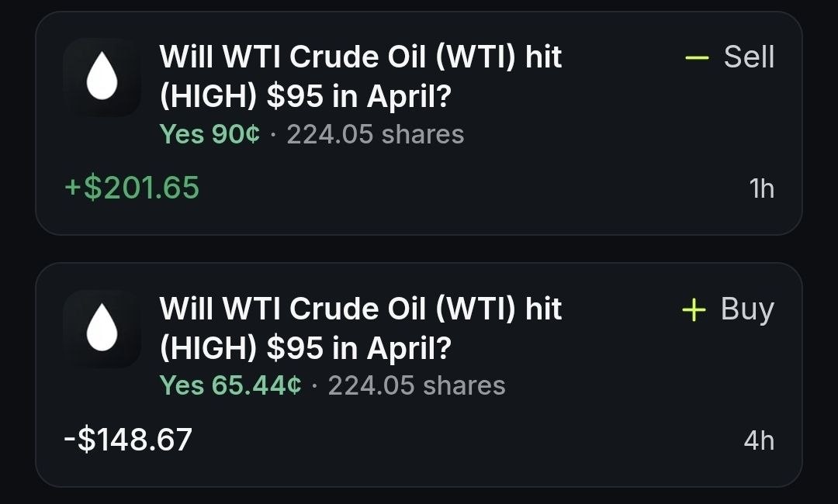Click "(HIGH) $95 in April?" on Buy card
This screenshot has height=504, width=838.
pos(306,348)
